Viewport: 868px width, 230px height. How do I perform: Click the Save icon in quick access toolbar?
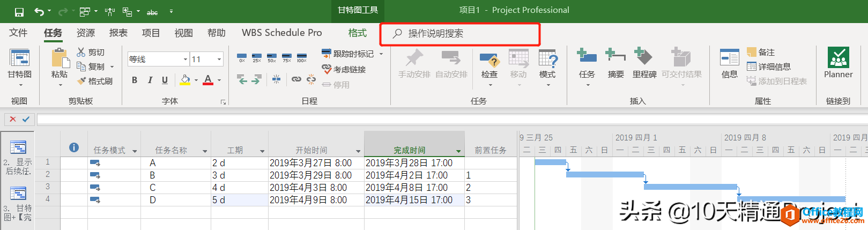(19, 11)
